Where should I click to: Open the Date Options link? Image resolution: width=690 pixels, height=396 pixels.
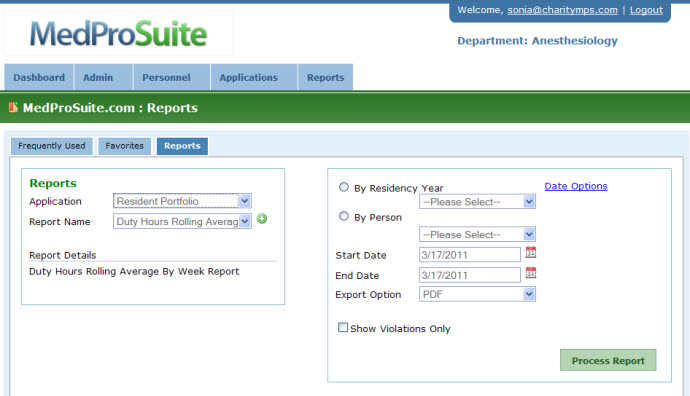click(576, 186)
